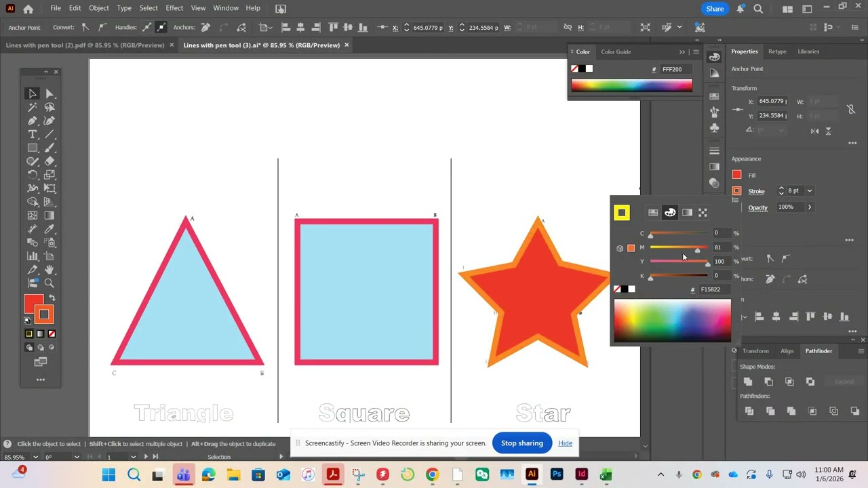Enable show handles for multiple anchor points

click(146, 27)
